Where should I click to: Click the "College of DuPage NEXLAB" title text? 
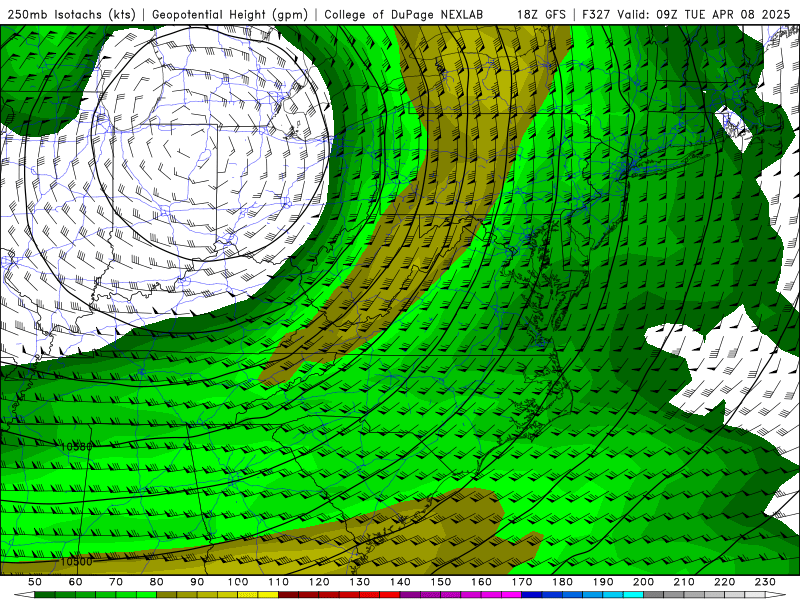[x=404, y=14]
